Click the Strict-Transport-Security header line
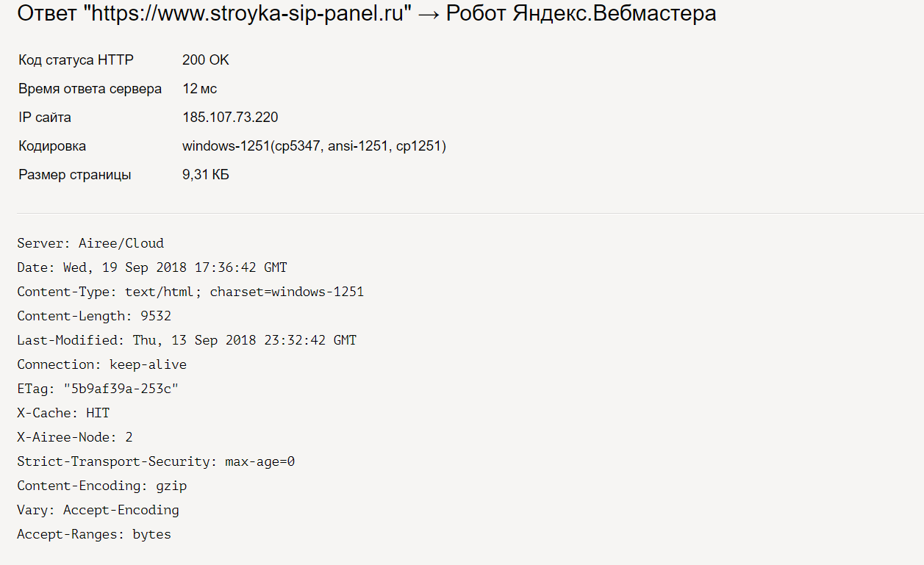924x565 pixels. (x=156, y=461)
